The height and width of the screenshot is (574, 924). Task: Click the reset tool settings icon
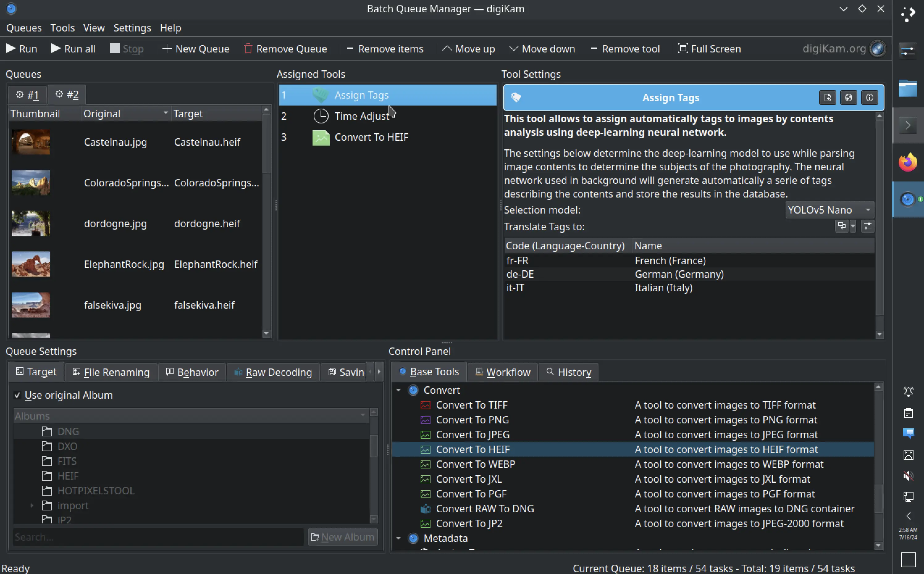pyautogui.click(x=827, y=98)
